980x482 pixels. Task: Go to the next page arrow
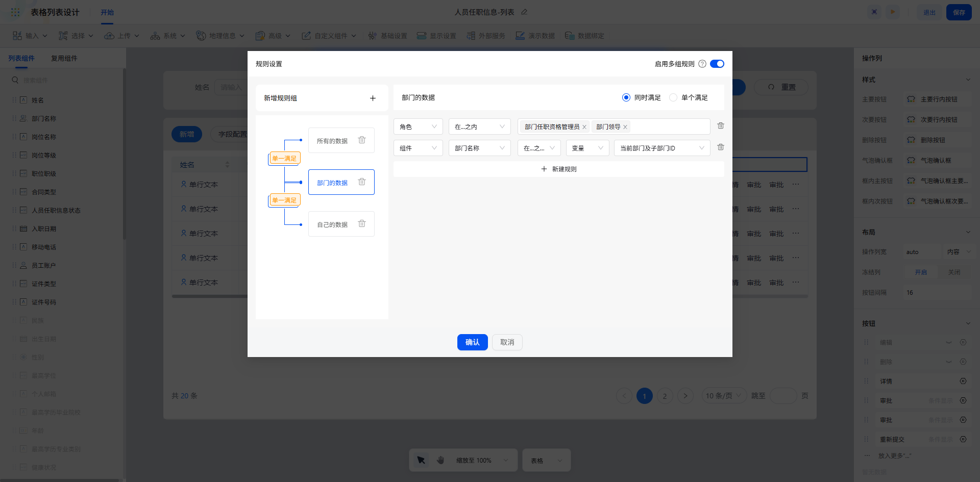[x=685, y=396]
